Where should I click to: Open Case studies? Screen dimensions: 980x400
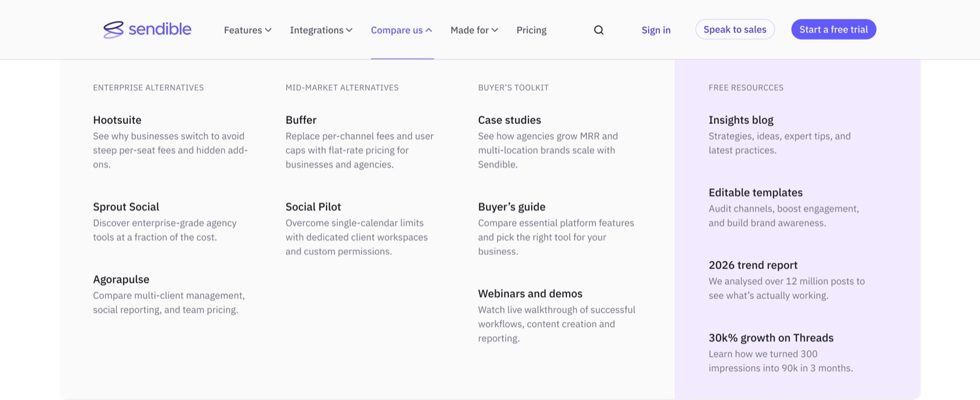(x=510, y=120)
